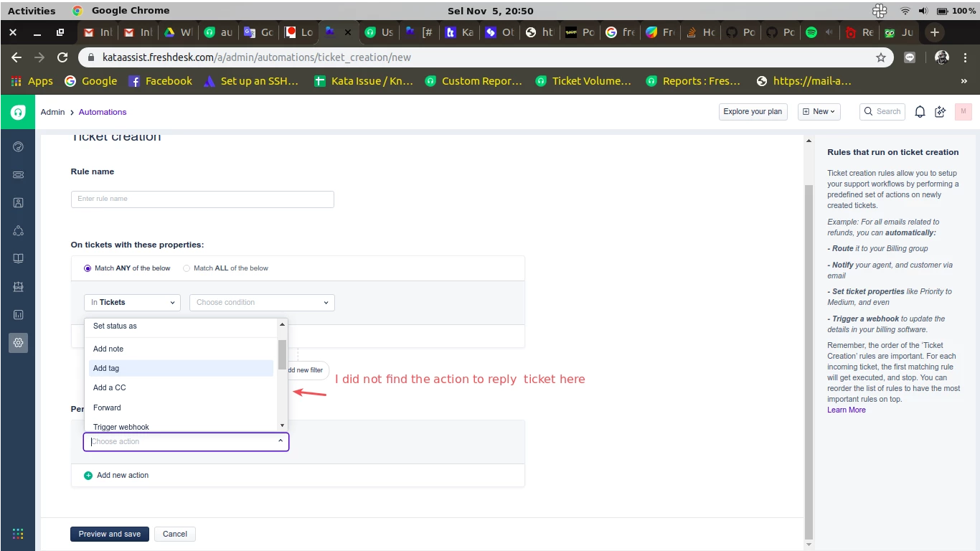
Task: Choose Add note action
Action: click(x=182, y=349)
